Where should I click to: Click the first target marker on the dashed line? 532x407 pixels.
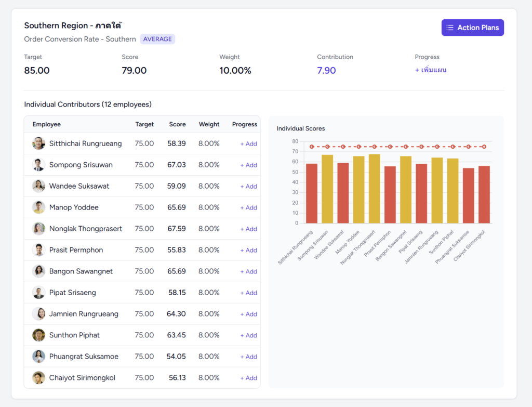click(x=312, y=147)
